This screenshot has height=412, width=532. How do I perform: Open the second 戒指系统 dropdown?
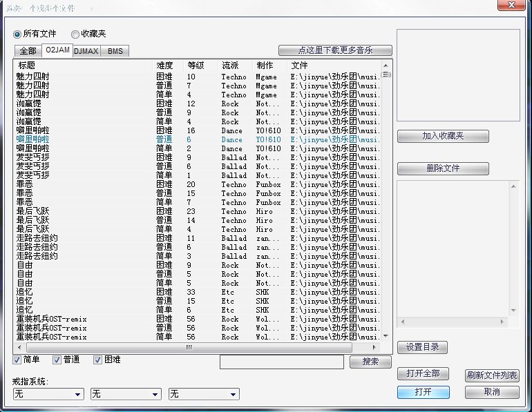point(126,394)
